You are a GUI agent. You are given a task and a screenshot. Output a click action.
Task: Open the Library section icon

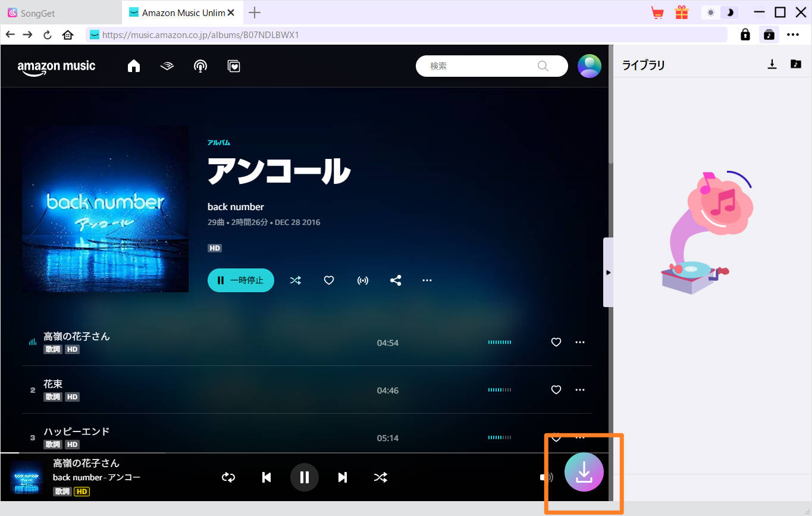(x=233, y=66)
